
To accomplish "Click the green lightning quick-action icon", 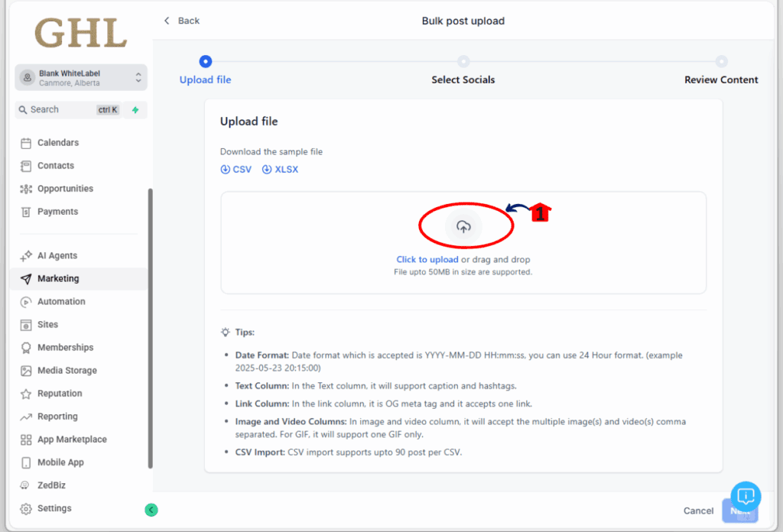I will click(135, 110).
